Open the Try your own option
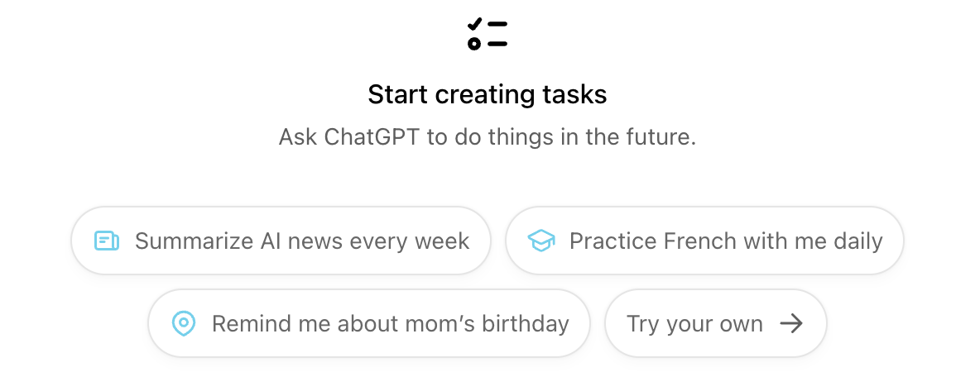Viewport: 980px width, 372px height. [715, 323]
